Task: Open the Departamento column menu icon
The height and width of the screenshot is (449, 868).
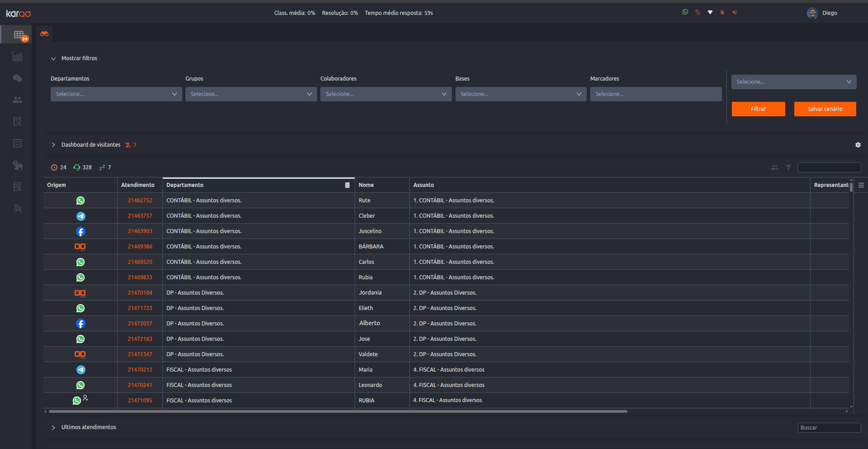Action: (347, 185)
